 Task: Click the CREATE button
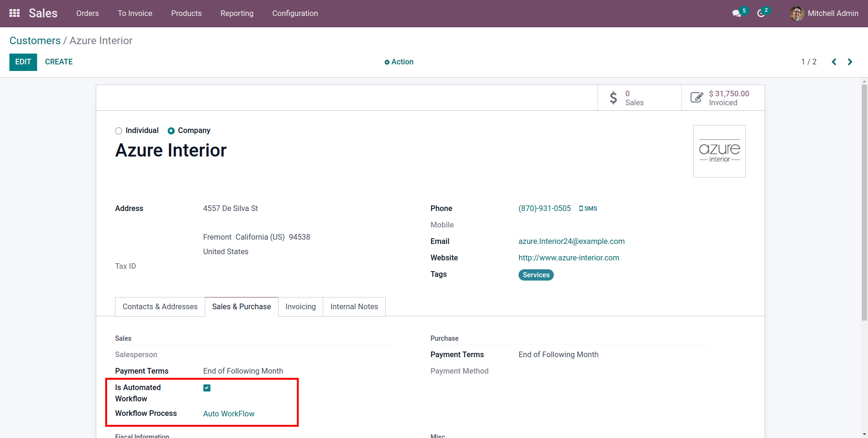tap(59, 62)
